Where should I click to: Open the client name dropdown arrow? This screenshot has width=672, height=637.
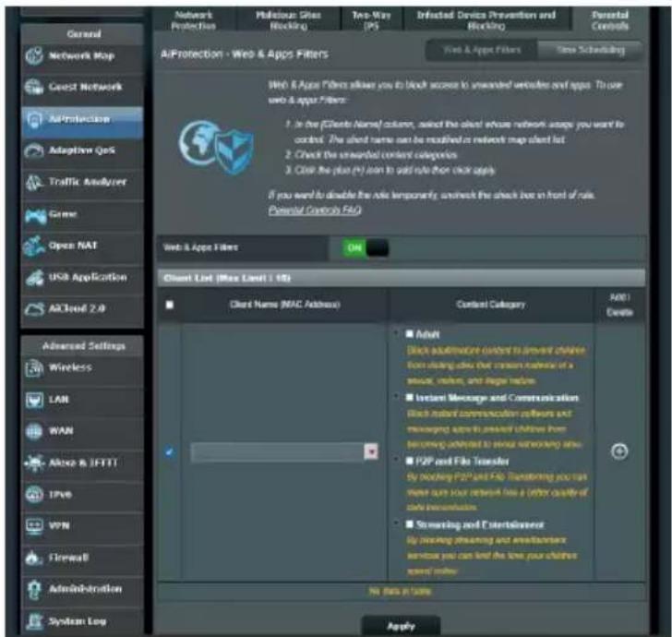pos(371,451)
